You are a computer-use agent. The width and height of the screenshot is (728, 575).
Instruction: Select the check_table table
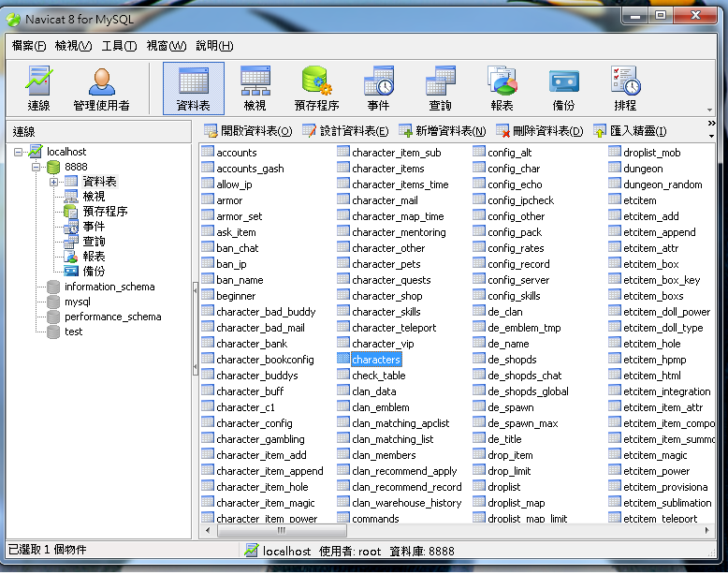378,376
